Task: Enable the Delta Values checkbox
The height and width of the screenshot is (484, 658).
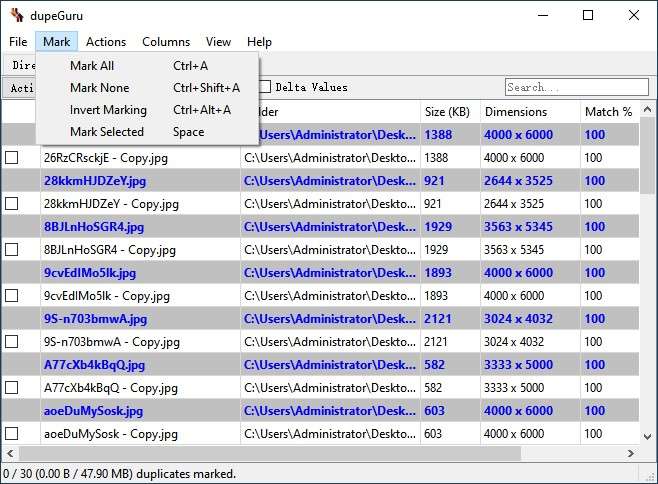Action: click(x=266, y=87)
